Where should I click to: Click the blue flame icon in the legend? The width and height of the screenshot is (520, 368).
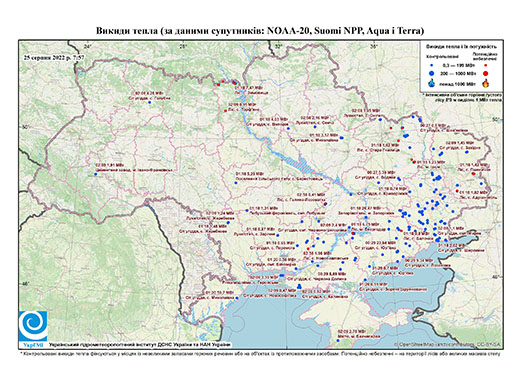(432, 83)
